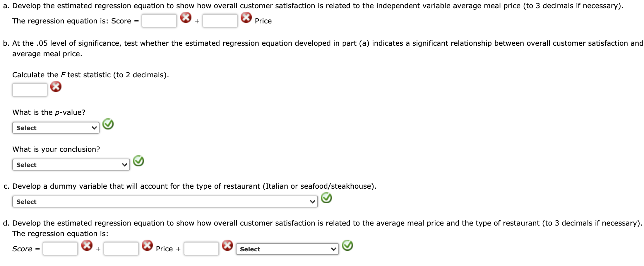The width and height of the screenshot is (644, 266).
Task: Click the dummy coefficient box before Select
Action: [201, 249]
